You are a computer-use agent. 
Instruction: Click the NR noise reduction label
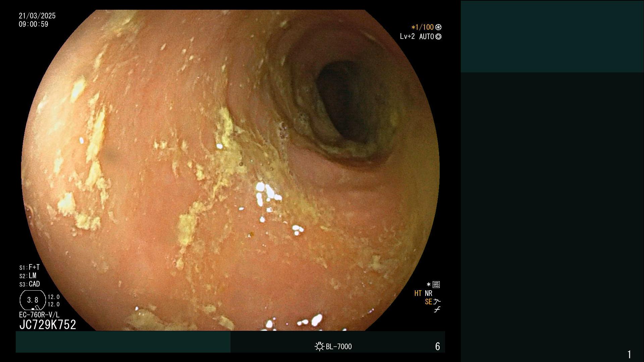point(429,293)
